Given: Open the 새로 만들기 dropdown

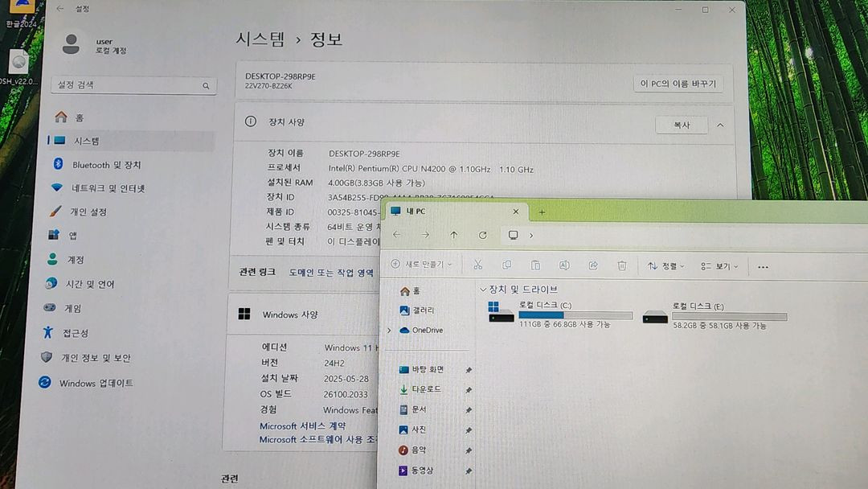Looking at the screenshot, I should pyautogui.click(x=421, y=265).
